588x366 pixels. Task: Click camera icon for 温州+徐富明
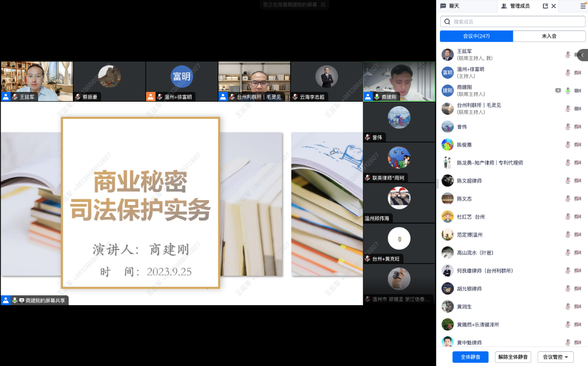[578, 72]
